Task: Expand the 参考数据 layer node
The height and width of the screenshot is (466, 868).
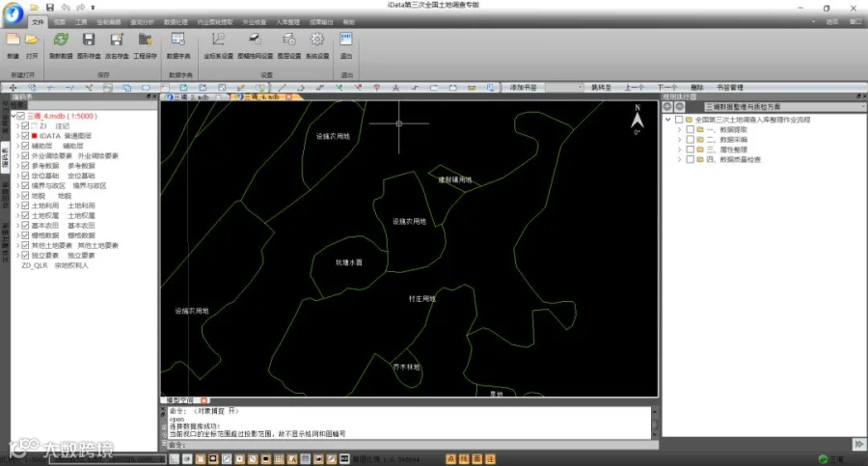Action: (17, 166)
